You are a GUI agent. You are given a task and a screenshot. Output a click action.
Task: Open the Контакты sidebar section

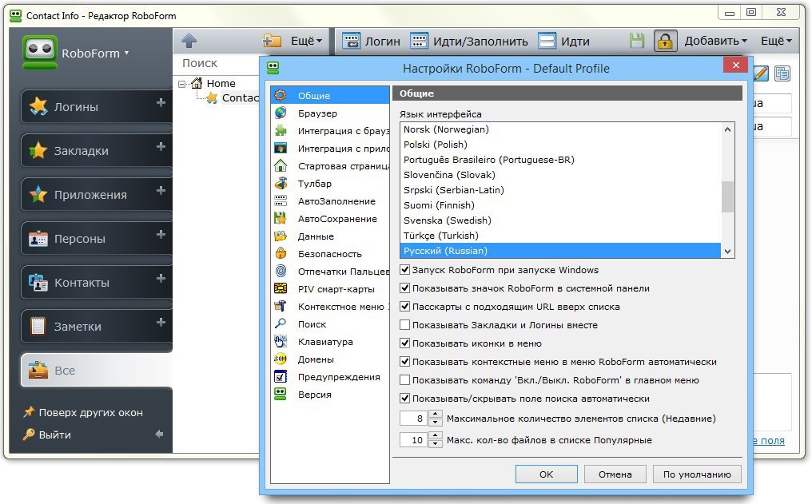coord(97,282)
